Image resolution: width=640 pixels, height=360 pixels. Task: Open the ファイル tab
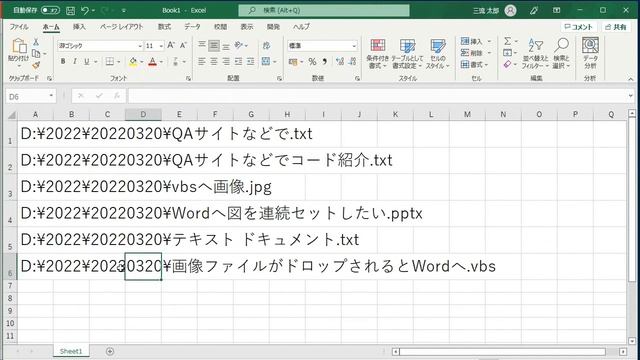click(x=19, y=27)
